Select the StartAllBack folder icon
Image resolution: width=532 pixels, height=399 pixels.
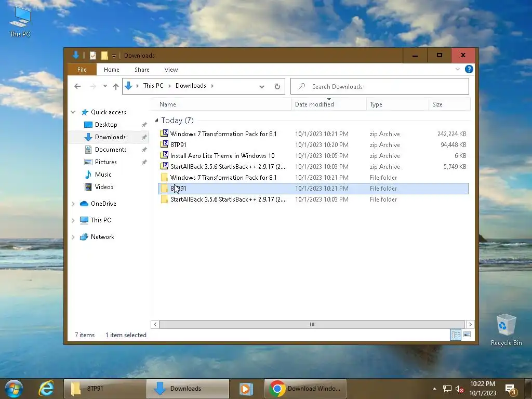pos(164,199)
